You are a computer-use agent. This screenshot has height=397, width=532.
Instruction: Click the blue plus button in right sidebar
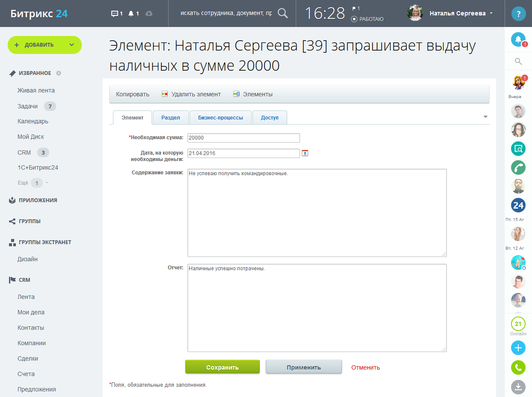[x=518, y=348]
